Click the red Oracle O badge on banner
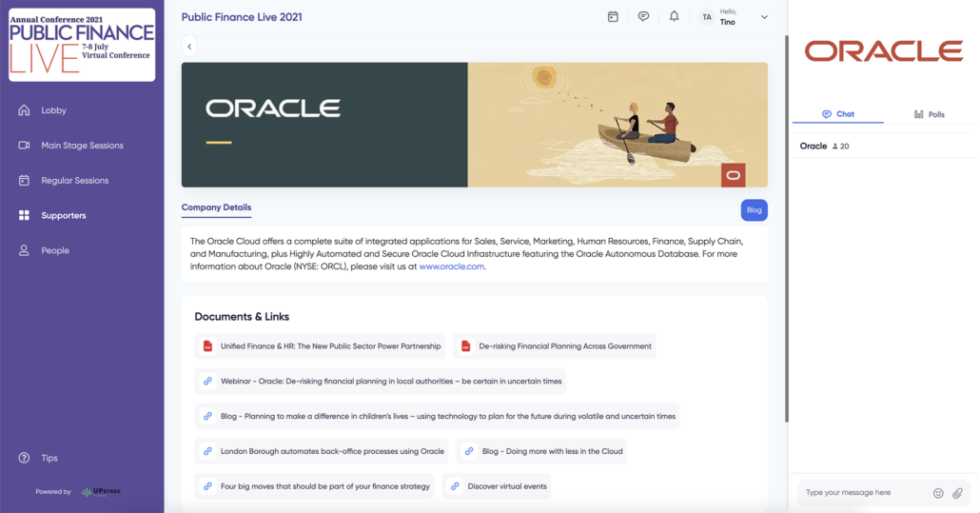 (734, 175)
